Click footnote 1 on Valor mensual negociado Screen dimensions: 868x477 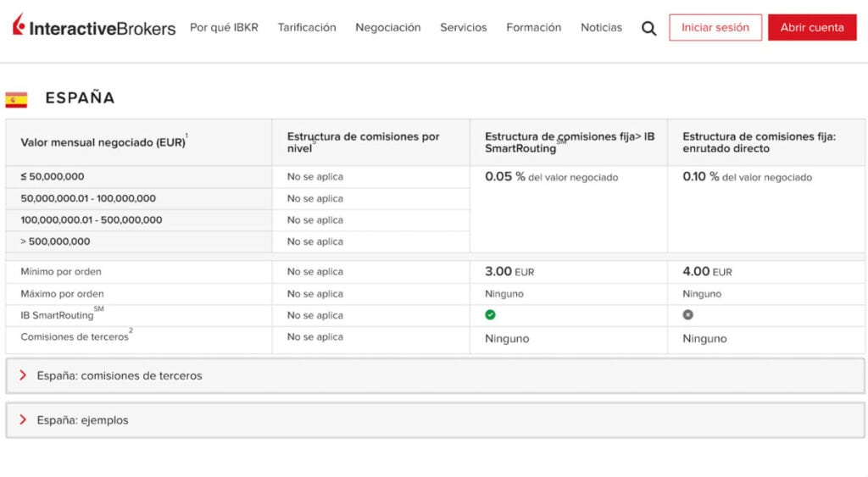(x=186, y=136)
